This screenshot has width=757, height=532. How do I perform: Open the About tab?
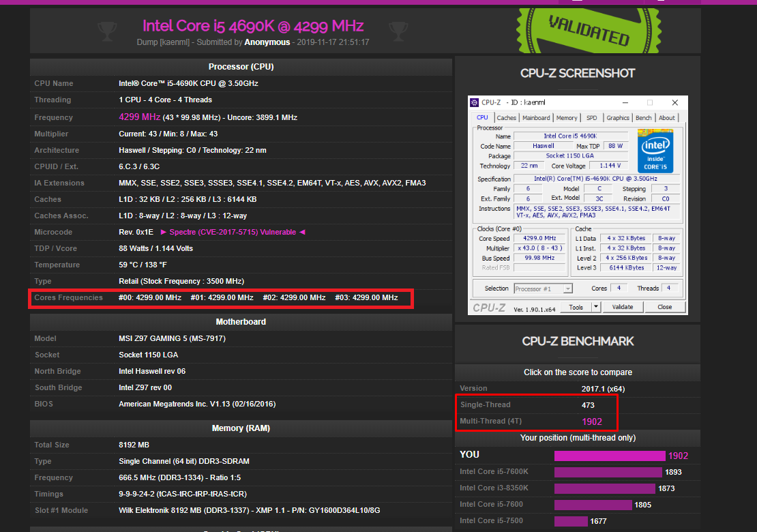pyautogui.click(x=667, y=118)
